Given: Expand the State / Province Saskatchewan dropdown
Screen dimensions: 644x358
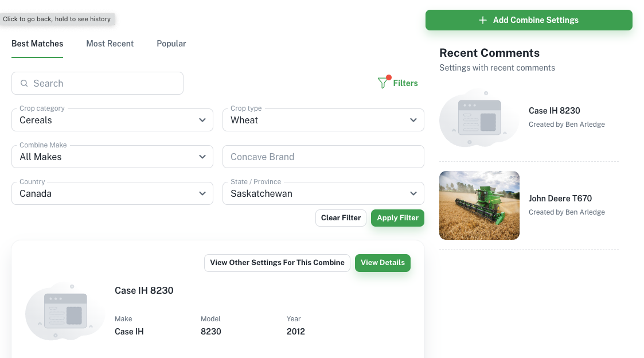Looking at the screenshot, I should tap(323, 193).
